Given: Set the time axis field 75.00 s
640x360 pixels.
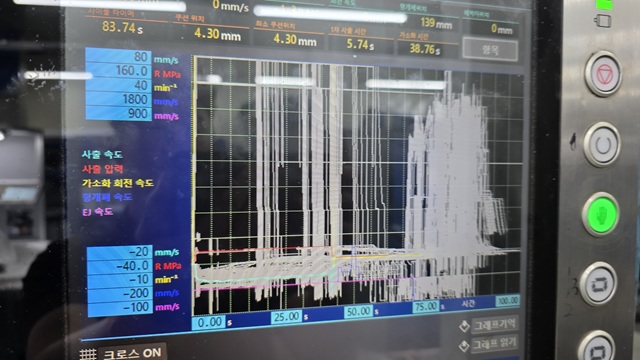Looking at the screenshot, I should (426, 306).
